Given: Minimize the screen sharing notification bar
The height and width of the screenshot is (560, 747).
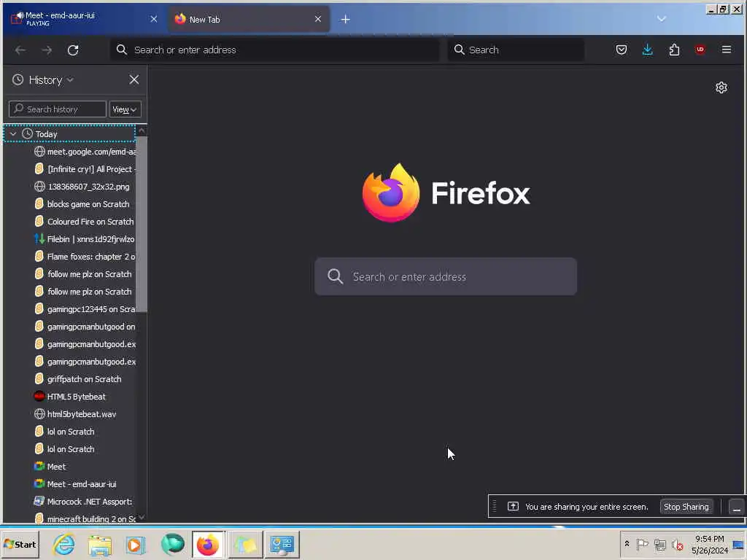Looking at the screenshot, I should [737, 507].
